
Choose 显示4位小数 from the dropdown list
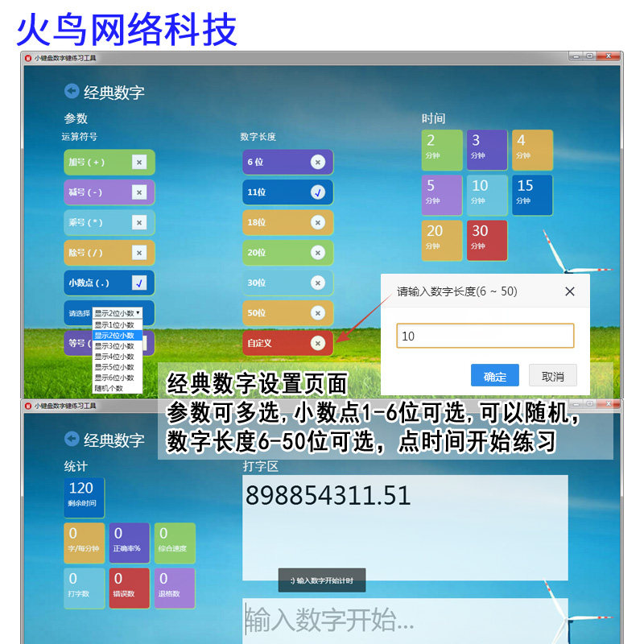tap(118, 357)
